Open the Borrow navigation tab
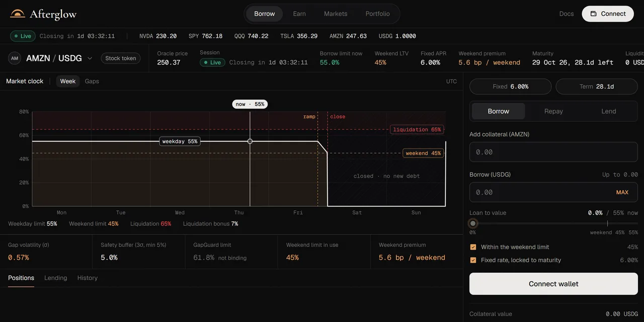 265,14
